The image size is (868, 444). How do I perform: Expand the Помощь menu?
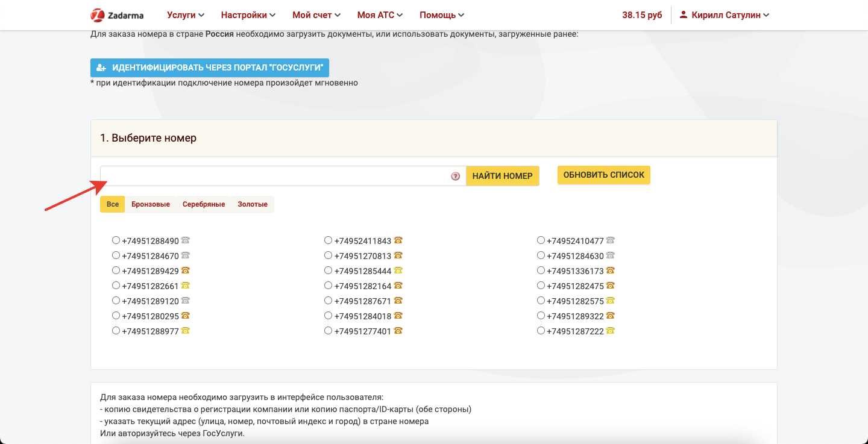[x=442, y=15]
